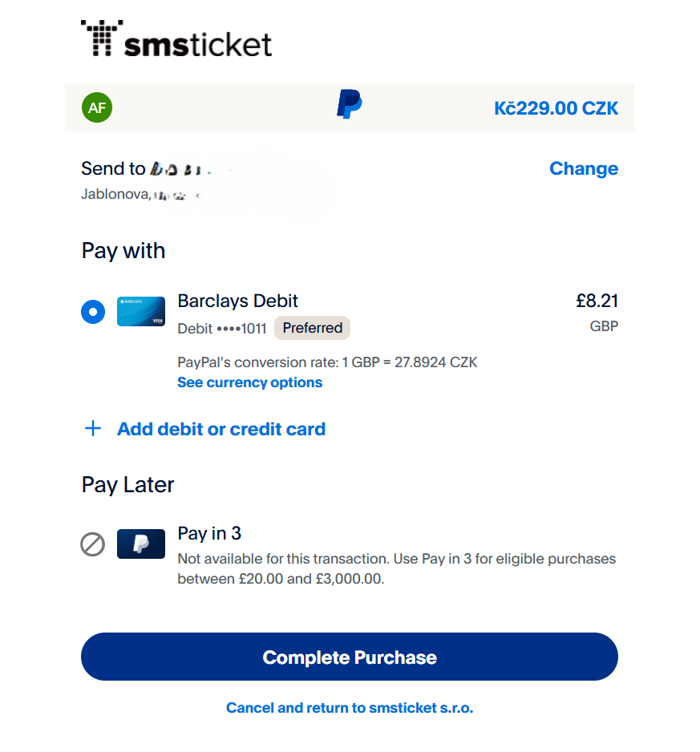
Task: Click the Barclays Visa card thumbnail
Action: pyautogui.click(x=140, y=311)
